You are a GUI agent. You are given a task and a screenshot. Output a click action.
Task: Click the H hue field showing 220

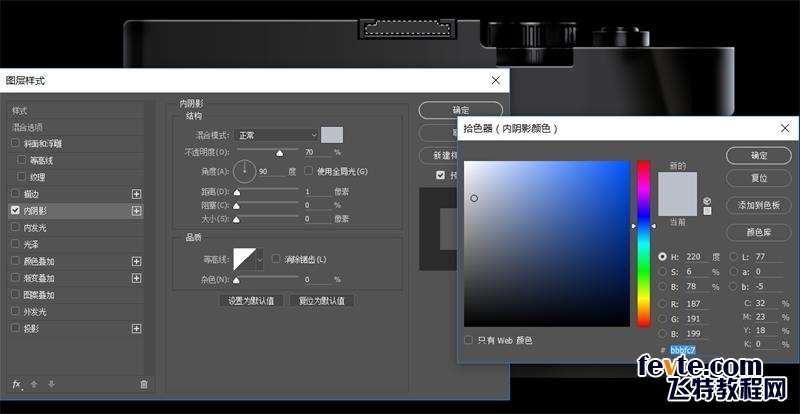pos(696,257)
